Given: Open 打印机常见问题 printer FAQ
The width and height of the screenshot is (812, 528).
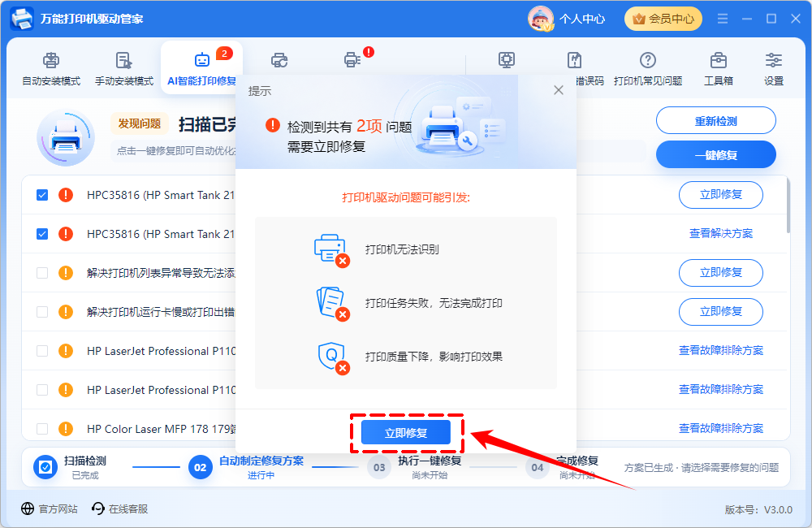Looking at the screenshot, I should (x=647, y=68).
